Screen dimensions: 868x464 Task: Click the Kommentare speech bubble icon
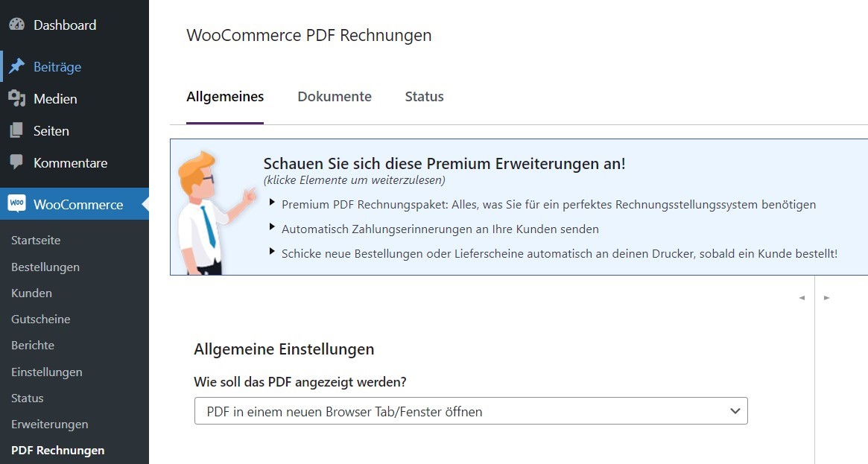tap(16, 162)
